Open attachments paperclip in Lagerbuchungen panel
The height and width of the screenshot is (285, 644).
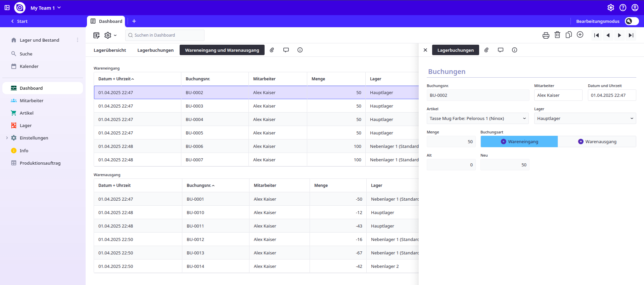click(x=486, y=50)
